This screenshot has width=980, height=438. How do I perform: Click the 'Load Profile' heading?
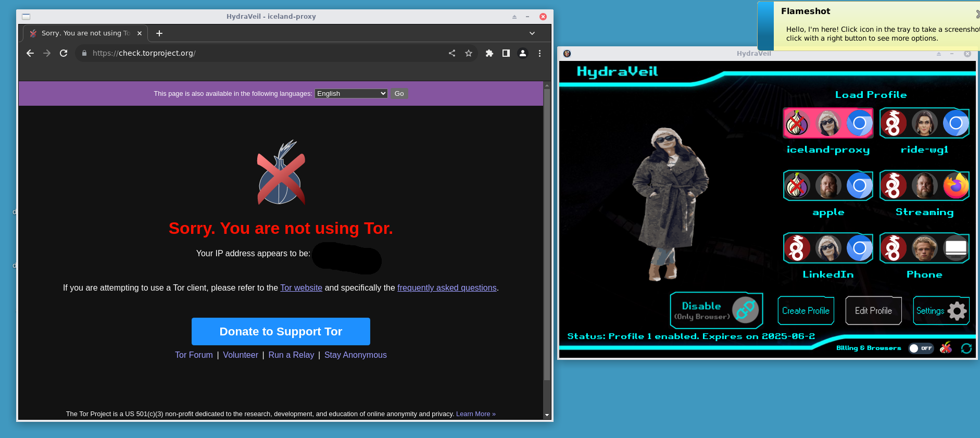point(871,95)
